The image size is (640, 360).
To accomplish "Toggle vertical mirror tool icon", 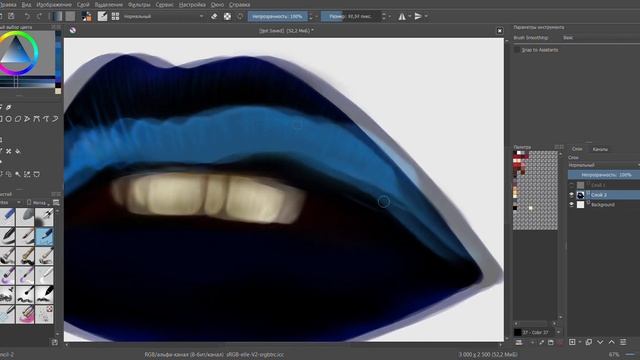I will pyautogui.click(x=418, y=16).
